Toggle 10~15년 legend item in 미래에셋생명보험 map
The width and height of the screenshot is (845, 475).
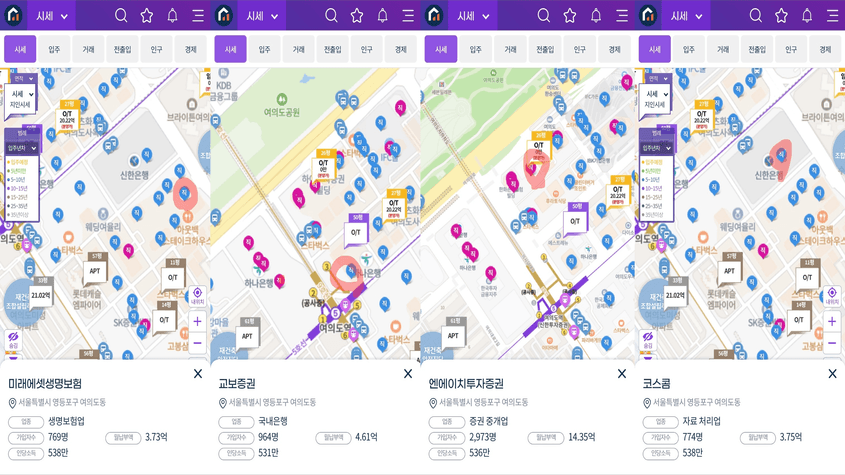tap(18, 188)
